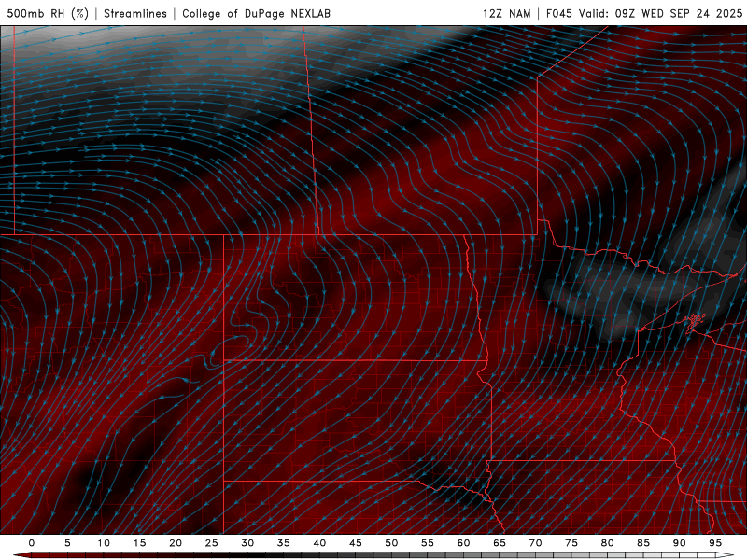The width and height of the screenshot is (747, 560).
Task: Click the 'F045' forecast hour label
Action: coord(558,13)
